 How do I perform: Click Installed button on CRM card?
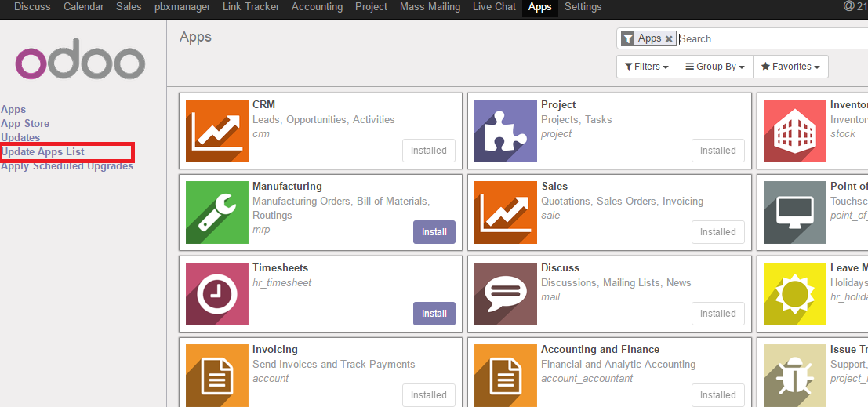point(428,151)
